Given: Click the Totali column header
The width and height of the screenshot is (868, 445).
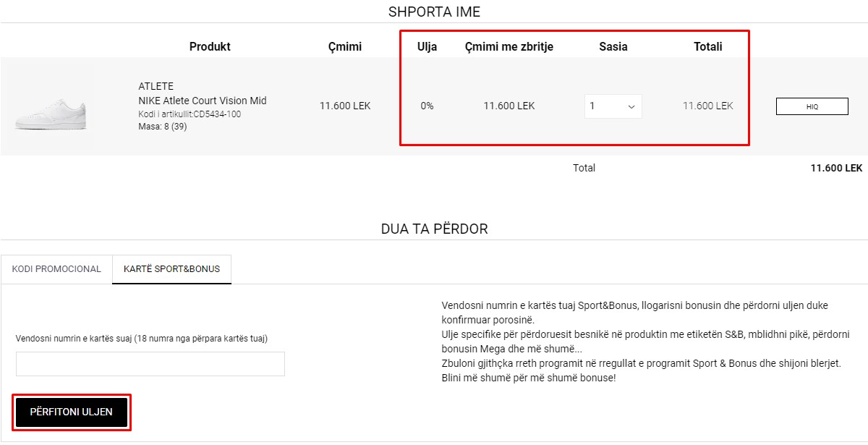Looking at the screenshot, I should click(708, 46).
